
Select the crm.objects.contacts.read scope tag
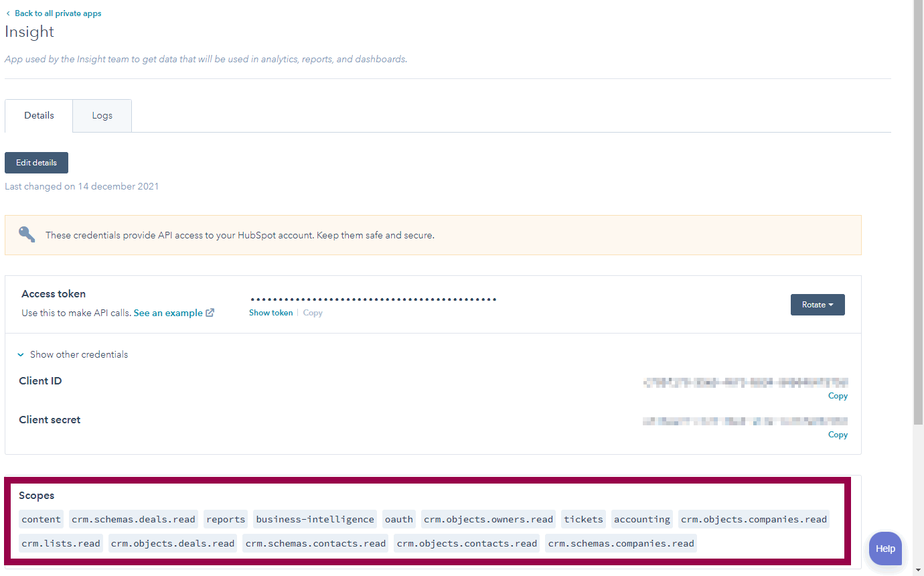point(466,543)
